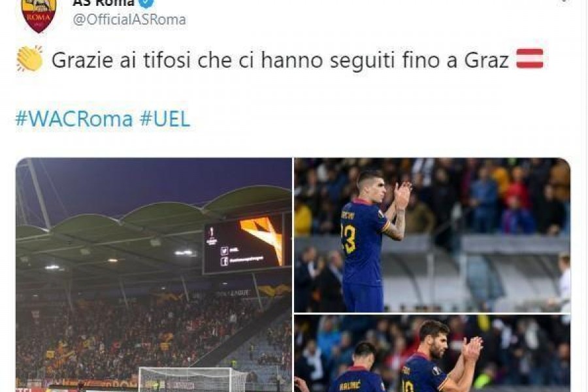Open the tweet options arrow at top right
588x392 pixels.
pos(564,1)
